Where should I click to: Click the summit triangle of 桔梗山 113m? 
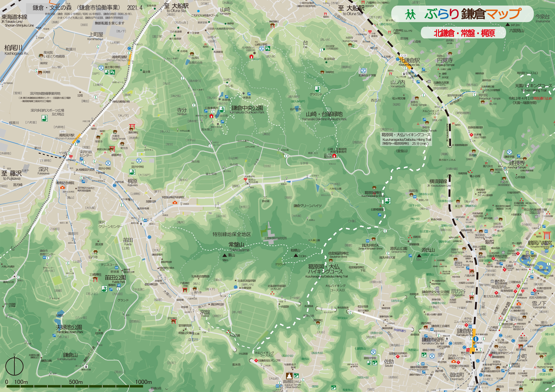click(296, 255)
